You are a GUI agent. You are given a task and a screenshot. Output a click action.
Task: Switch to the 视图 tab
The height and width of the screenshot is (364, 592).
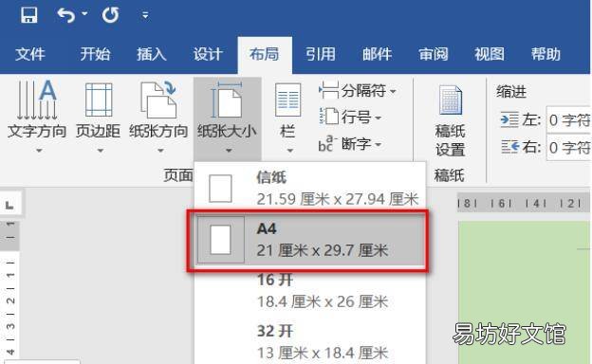point(490,54)
